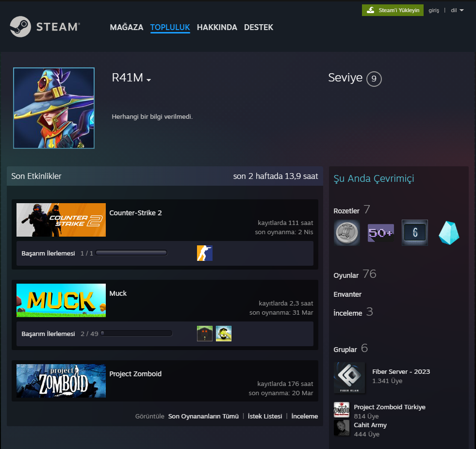Open the 50+ game collector badge
The width and height of the screenshot is (476, 449).
(381, 233)
